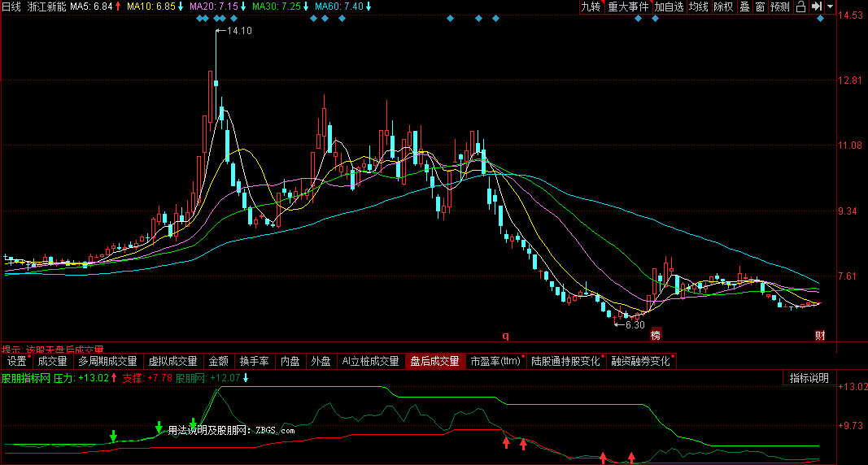Viewport: 868px width, 465px height.
Task: Click the red q marker on chart
Action: pyautogui.click(x=505, y=336)
